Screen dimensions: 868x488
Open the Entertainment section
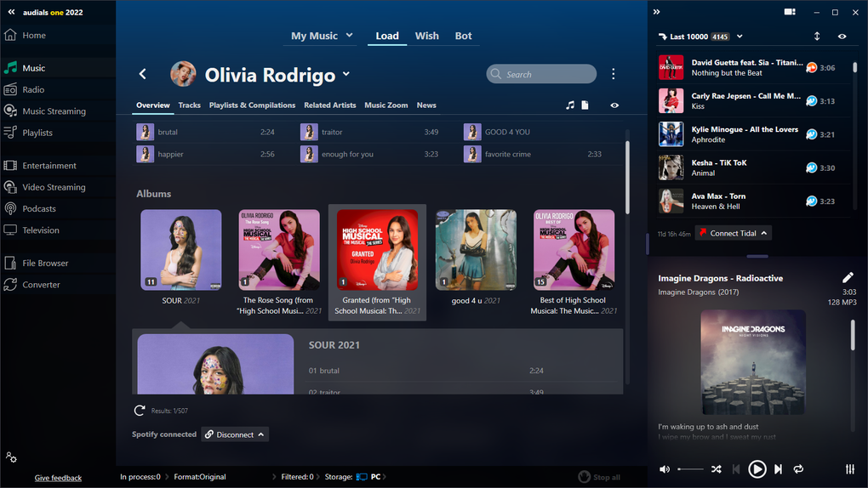pos(49,166)
